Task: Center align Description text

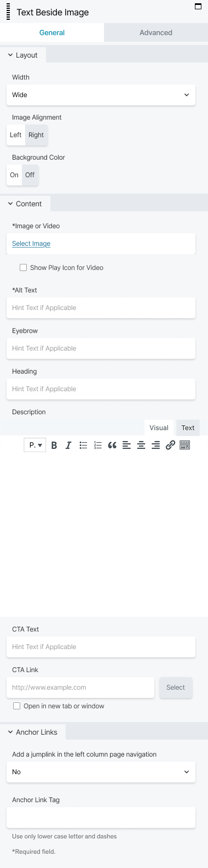Action: pyautogui.click(x=141, y=446)
